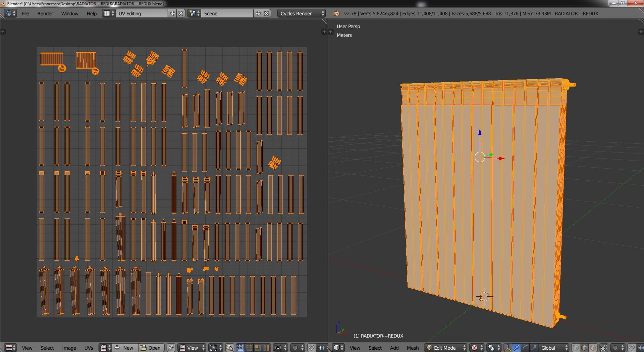Select edge select mode in 3D view
The image size is (644, 352).
coord(584,348)
